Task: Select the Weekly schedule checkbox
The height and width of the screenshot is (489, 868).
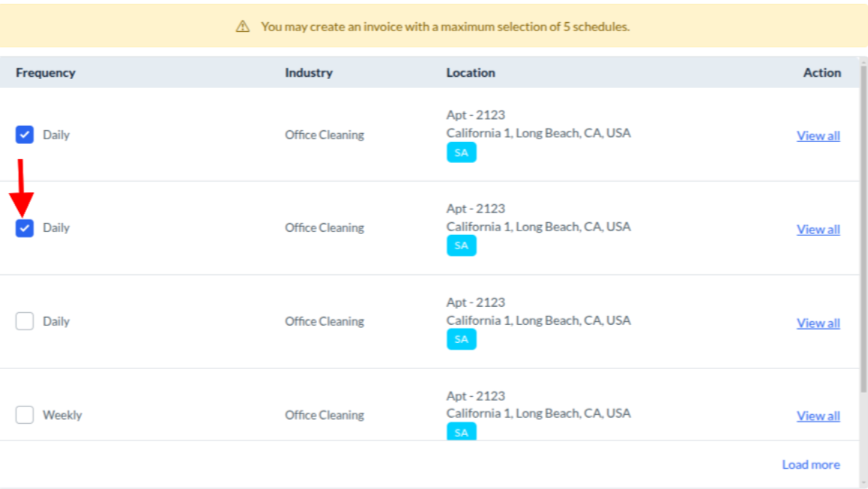Action: (25, 415)
